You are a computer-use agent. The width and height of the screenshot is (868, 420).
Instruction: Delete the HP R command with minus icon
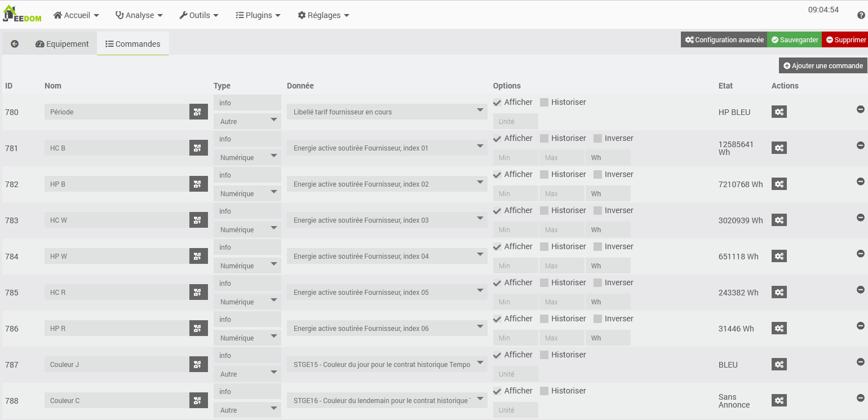tap(861, 326)
